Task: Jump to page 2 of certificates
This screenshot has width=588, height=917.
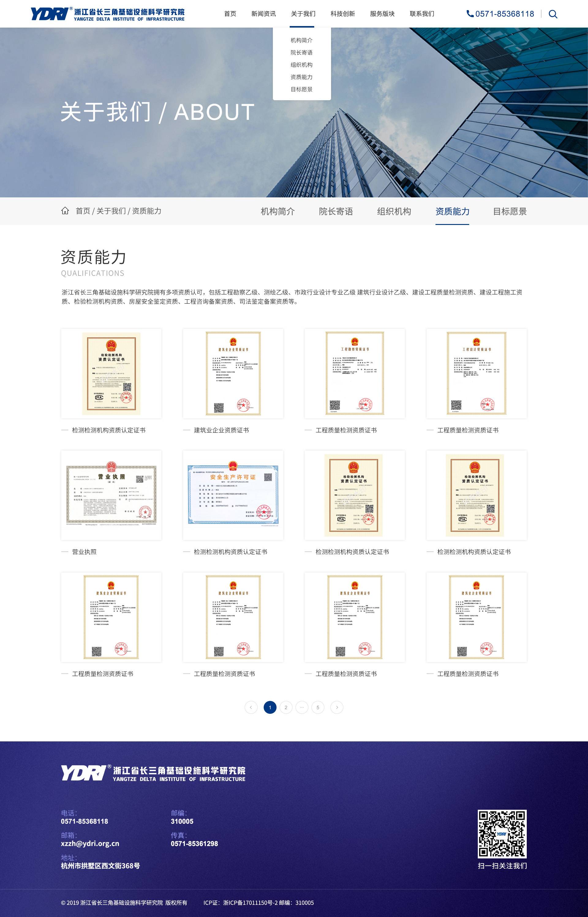Action: pos(286,707)
